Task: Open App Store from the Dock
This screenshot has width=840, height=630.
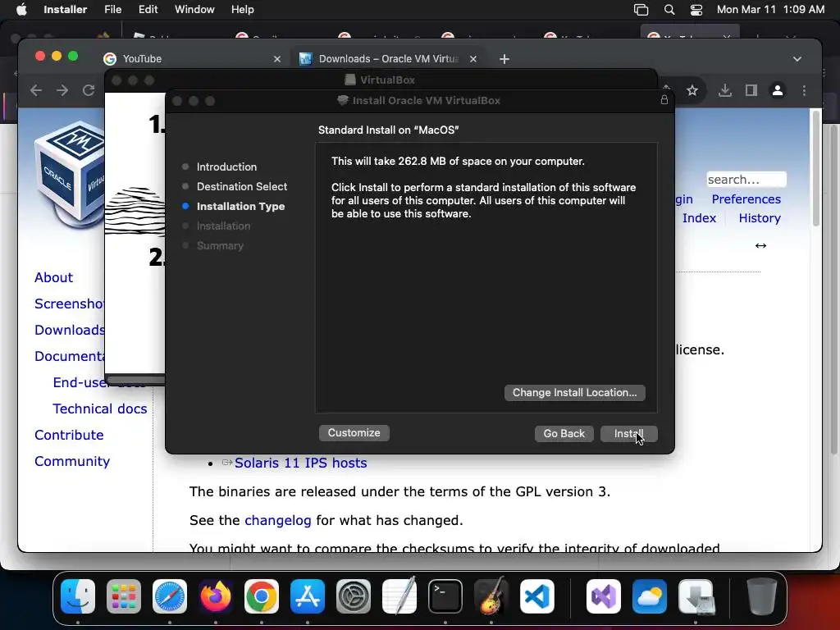Action: [308, 596]
